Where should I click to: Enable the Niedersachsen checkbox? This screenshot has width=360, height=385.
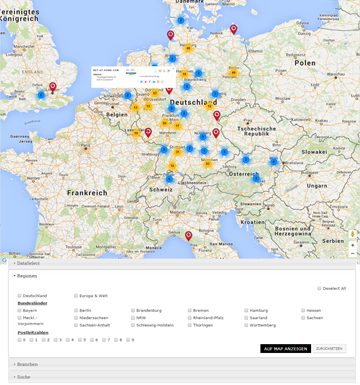76,318
